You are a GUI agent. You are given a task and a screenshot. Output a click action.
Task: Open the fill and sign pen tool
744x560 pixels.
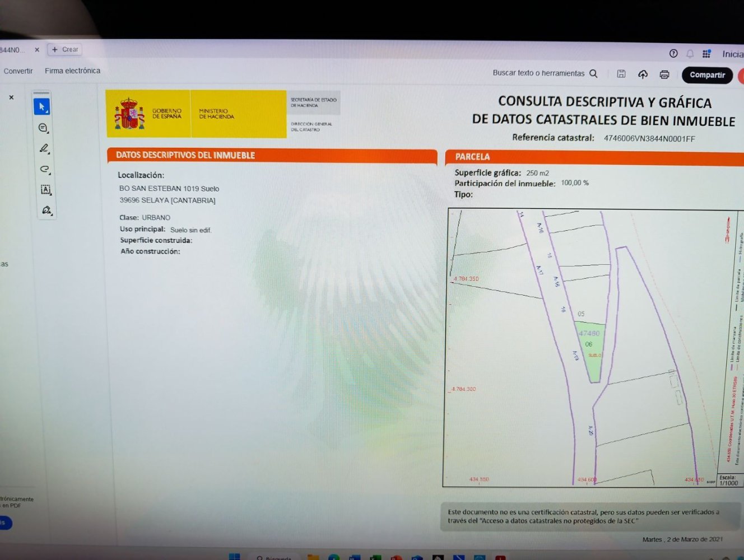point(46,211)
